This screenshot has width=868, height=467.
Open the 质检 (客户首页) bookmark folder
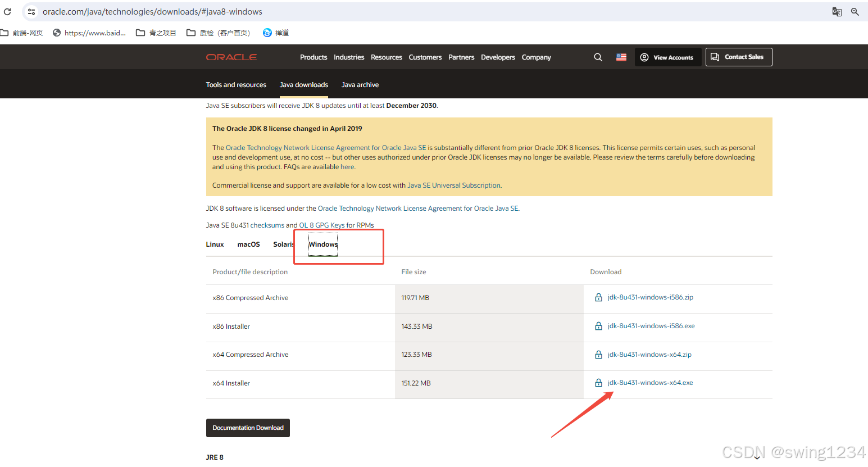pyautogui.click(x=219, y=33)
